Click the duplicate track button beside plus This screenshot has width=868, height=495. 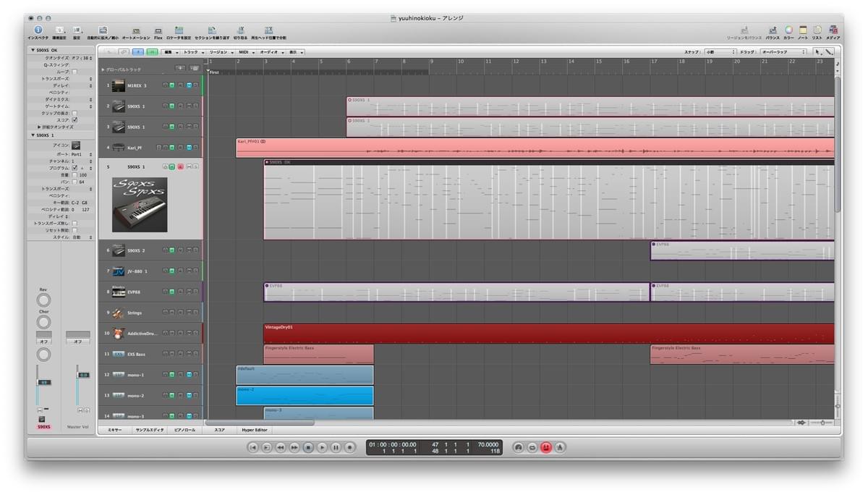pos(195,69)
